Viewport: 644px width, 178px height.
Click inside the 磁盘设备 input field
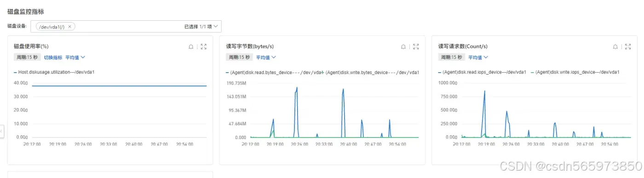coord(126,27)
